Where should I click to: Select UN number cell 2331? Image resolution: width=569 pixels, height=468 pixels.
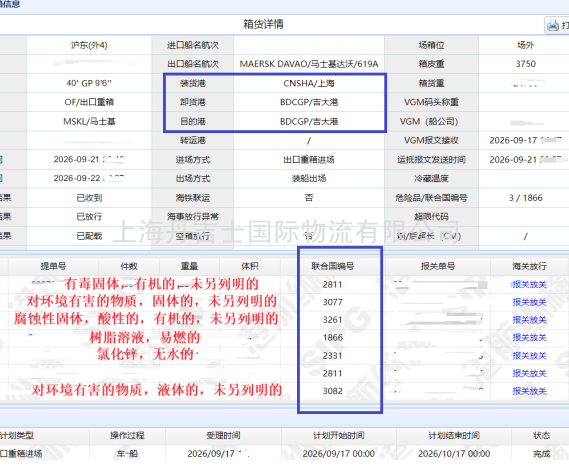pos(333,356)
